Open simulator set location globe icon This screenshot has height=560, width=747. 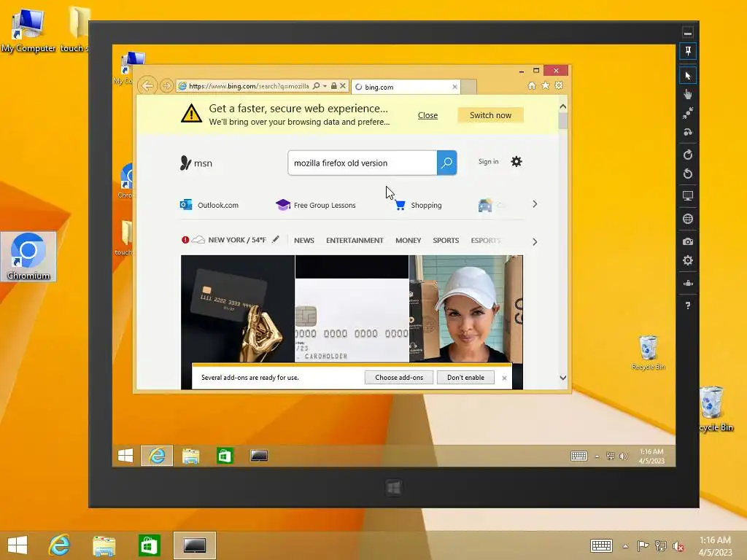click(x=688, y=219)
